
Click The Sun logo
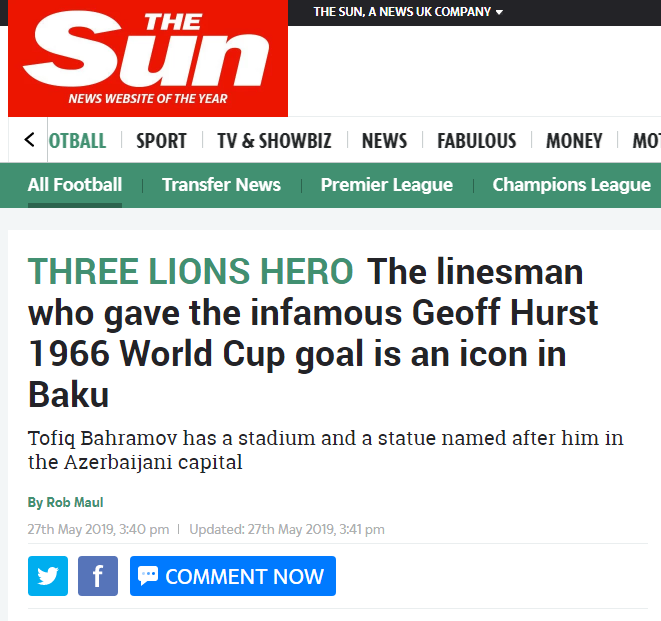coord(148,58)
